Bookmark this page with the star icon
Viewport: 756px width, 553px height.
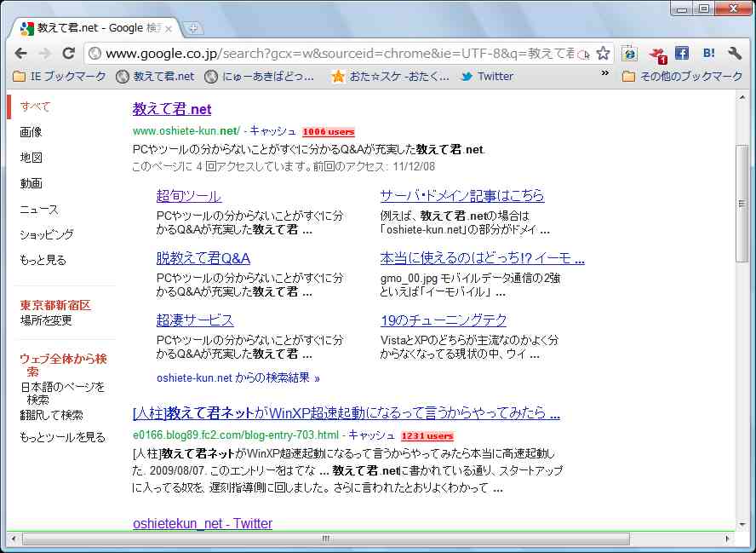pos(603,53)
